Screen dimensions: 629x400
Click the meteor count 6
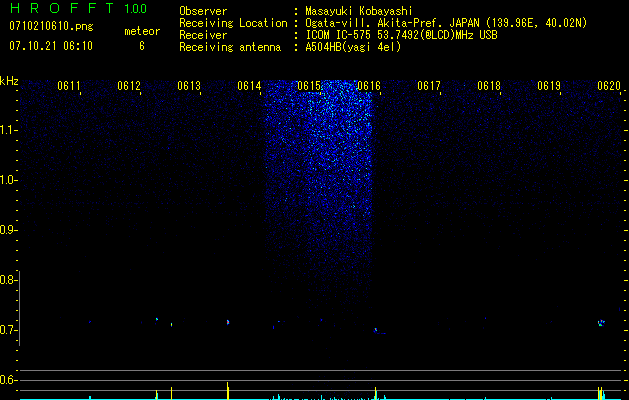142,46
